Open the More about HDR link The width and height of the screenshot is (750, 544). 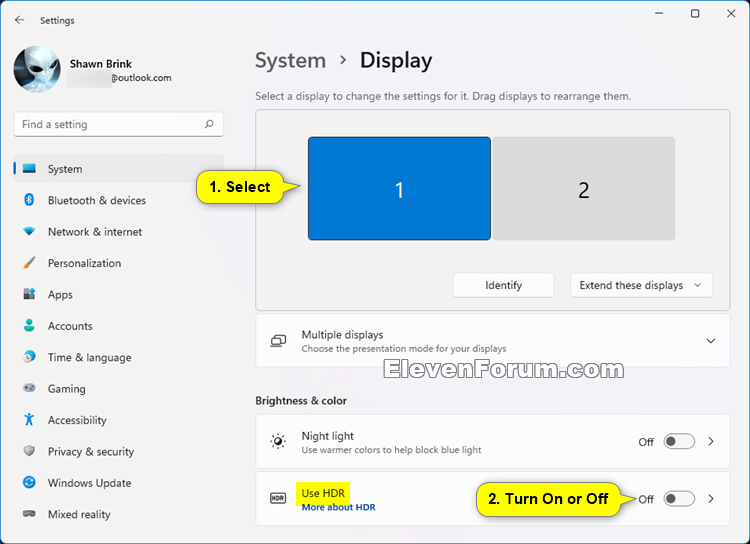click(338, 507)
